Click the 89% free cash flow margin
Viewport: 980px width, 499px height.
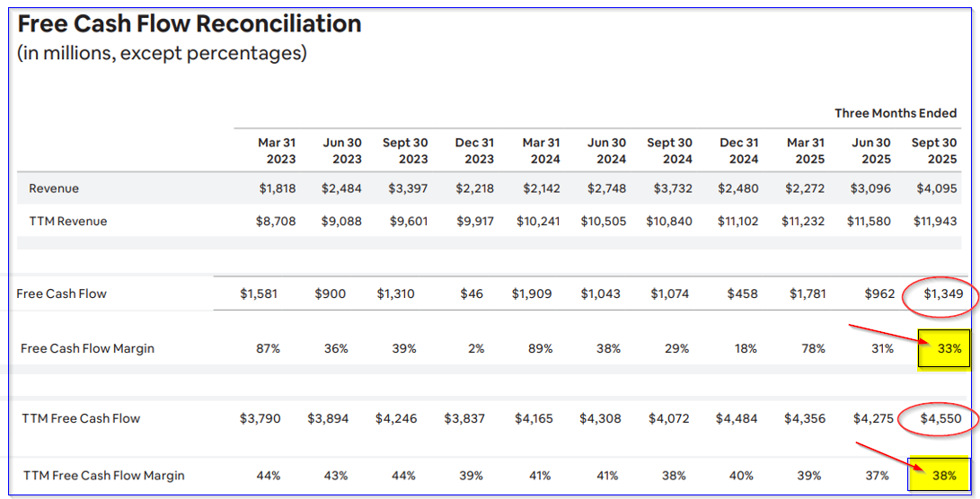[x=541, y=348]
